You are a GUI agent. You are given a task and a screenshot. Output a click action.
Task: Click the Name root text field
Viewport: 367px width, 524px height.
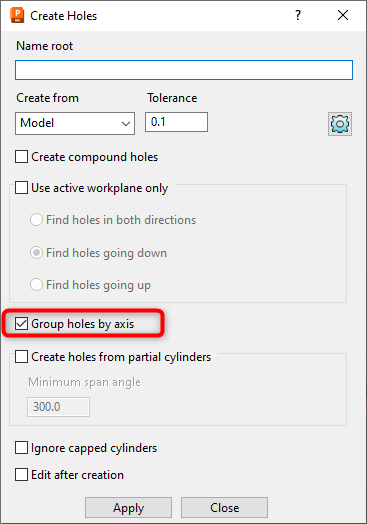pyautogui.click(x=184, y=70)
